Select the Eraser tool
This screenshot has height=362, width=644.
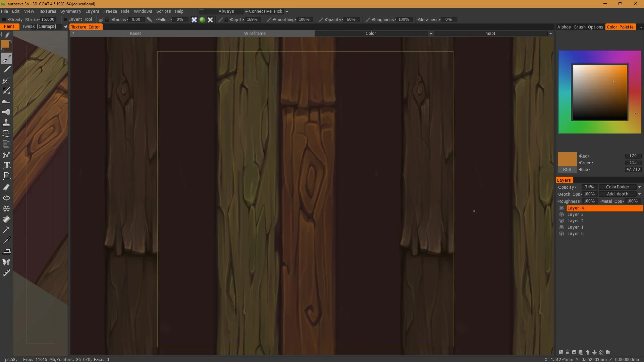(6, 187)
